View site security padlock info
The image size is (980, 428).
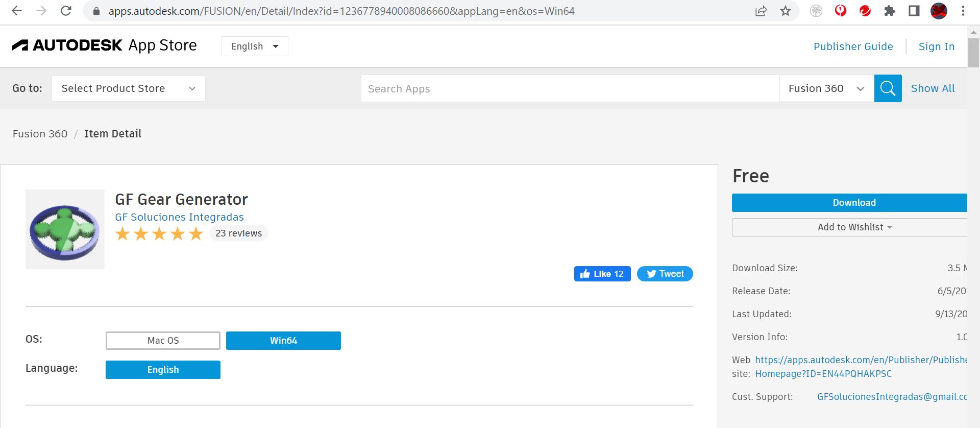tap(96, 11)
